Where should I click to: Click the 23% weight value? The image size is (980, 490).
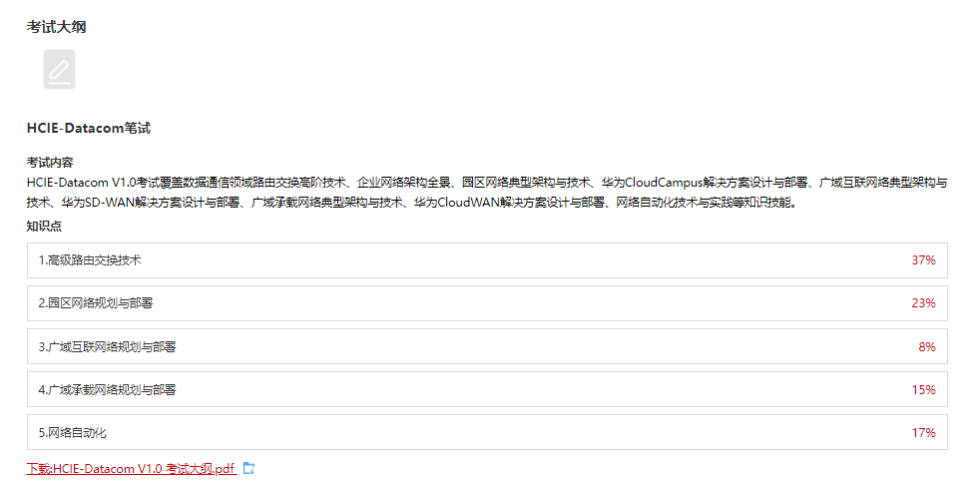tap(923, 303)
